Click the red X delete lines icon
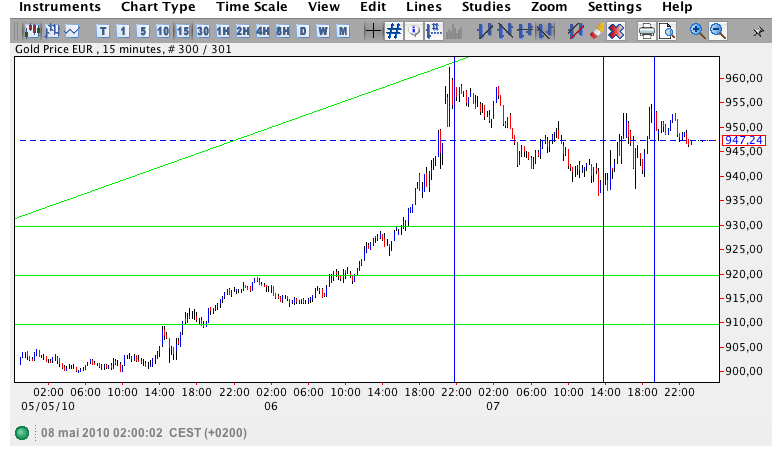 [616, 31]
